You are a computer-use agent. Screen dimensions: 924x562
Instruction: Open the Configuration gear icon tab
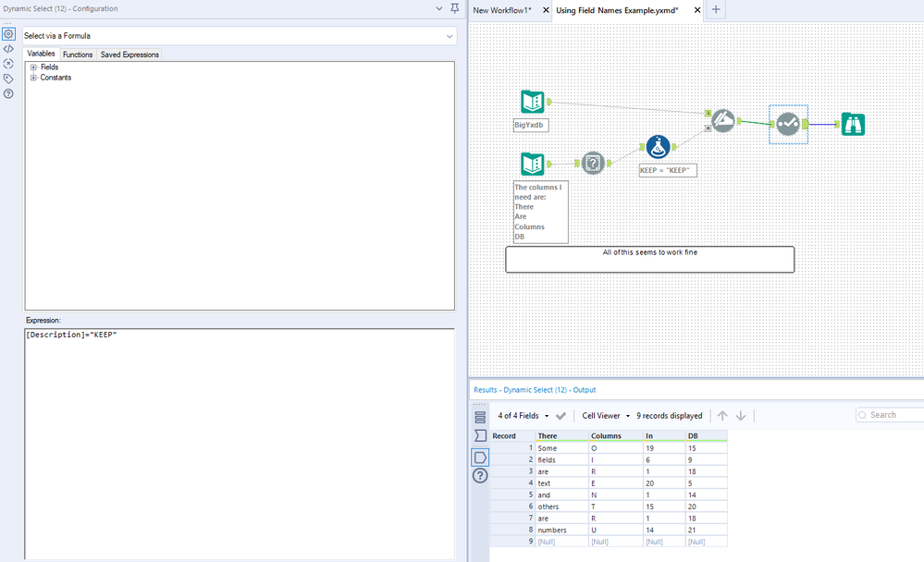[x=8, y=34]
